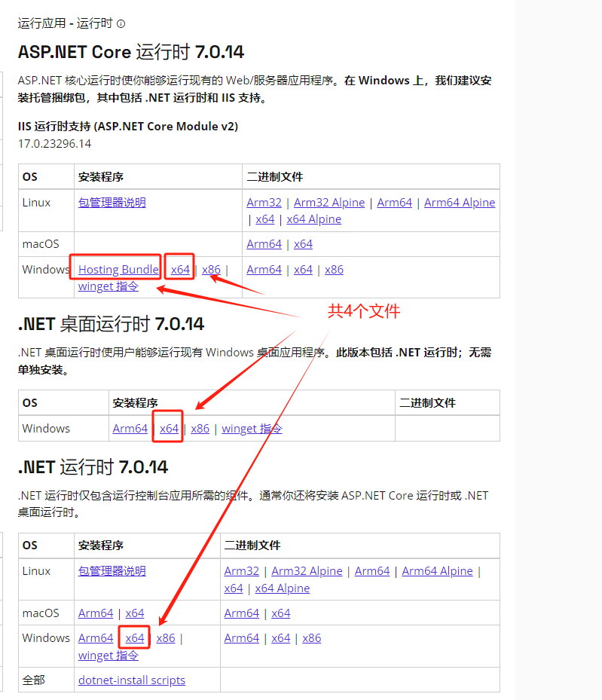The height and width of the screenshot is (700, 602).
Task: Download ASP.NET Core Windows x86 installer
Action: click(x=211, y=270)
